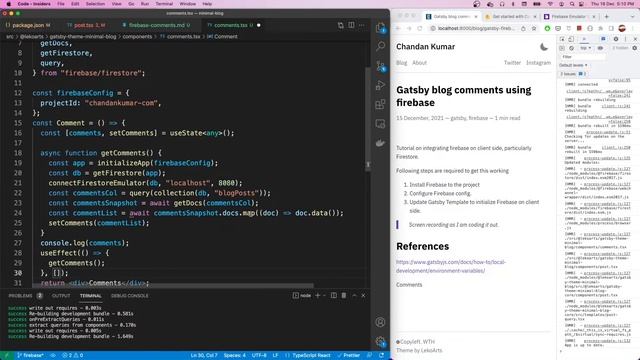Screen dimensions: 640x360
Task: Click the browser address bar URL
Action: coord(476,28)
